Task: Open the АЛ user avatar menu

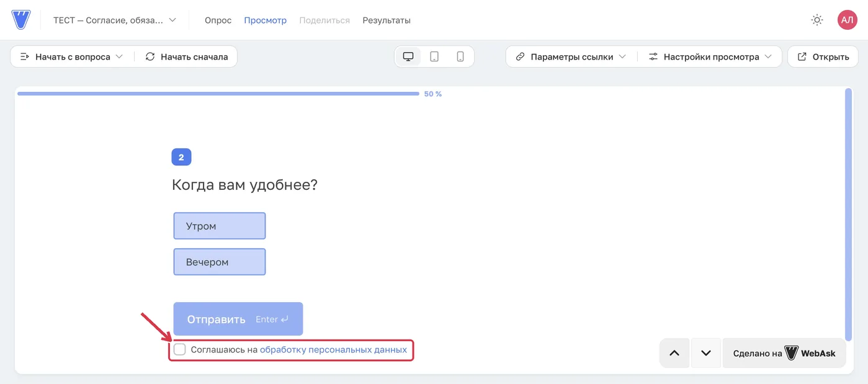Action: (x=847, y=20)
